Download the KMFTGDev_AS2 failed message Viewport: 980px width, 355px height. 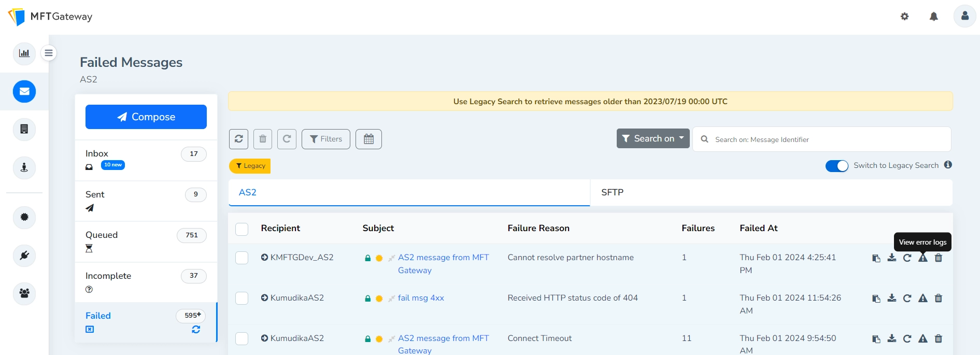tap(891, 258)
